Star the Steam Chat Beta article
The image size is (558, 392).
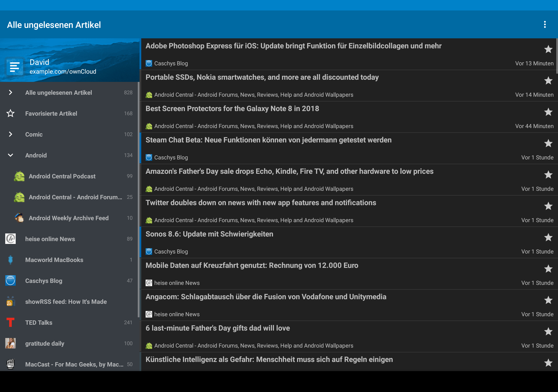tap(548, 143)
